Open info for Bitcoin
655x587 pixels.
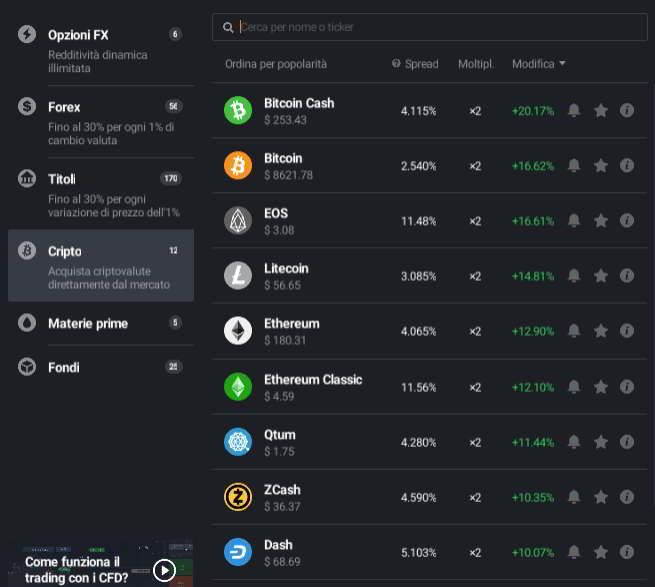coord(627,166)
